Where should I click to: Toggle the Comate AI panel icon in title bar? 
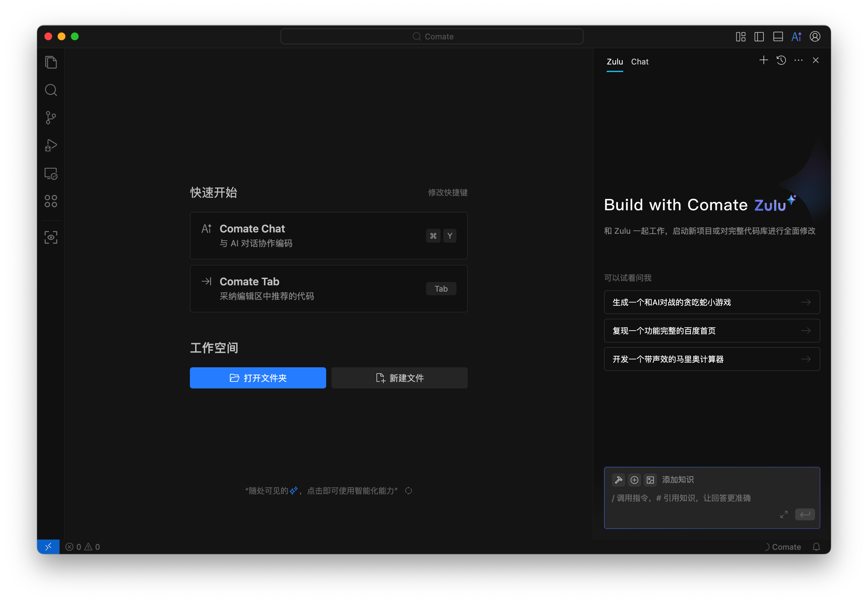pyautogui.click(x=796, y=37)
